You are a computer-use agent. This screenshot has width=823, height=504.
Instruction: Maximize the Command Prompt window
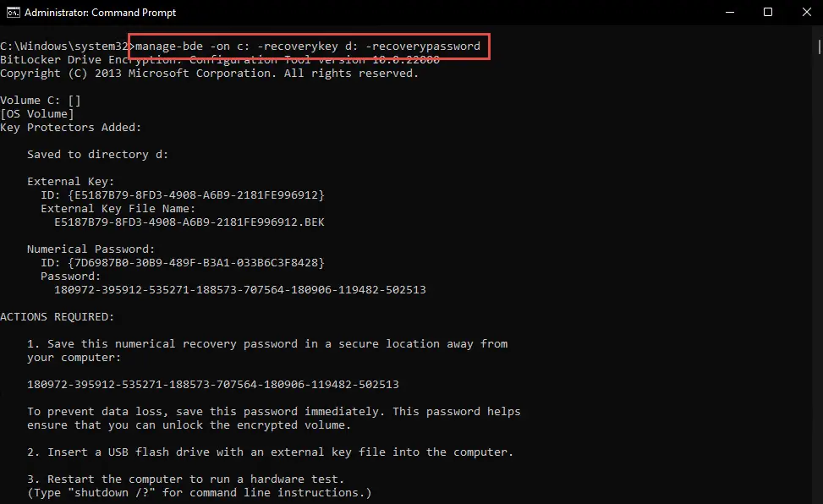pos(768,12)
